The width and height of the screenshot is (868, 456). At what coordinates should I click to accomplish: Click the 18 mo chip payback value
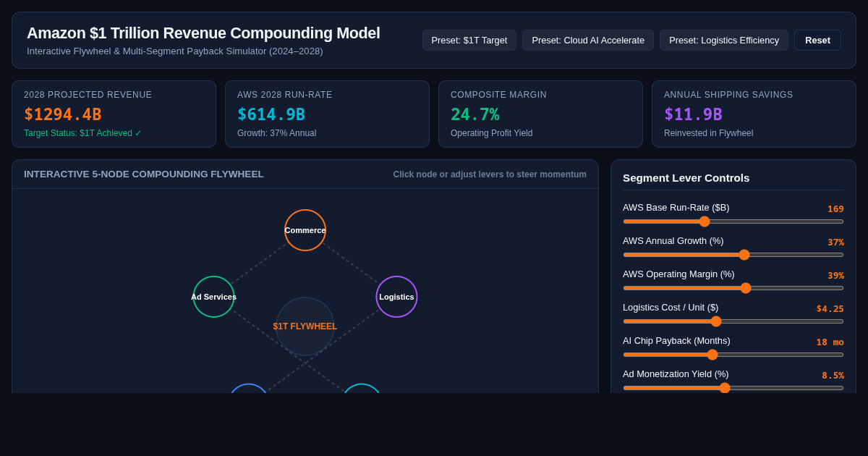coord(830,342)
